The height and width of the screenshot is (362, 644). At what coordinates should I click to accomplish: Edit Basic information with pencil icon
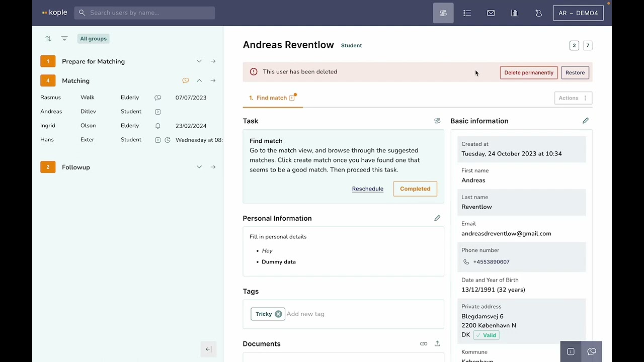[x=586, y=121]
